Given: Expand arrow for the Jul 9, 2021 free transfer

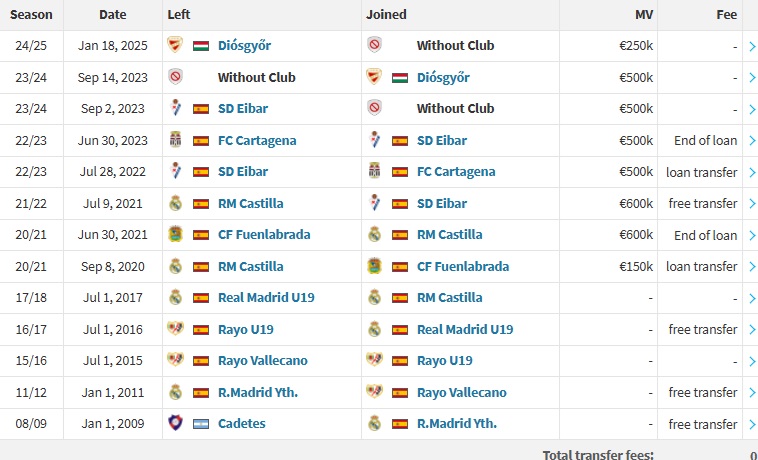Looking at the screenshot, I should tap(752, 204).
